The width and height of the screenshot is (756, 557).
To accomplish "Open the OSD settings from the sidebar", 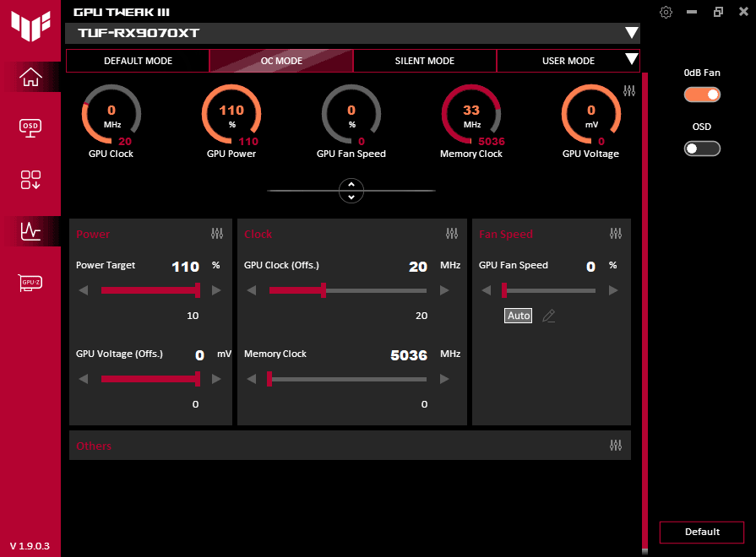I will (x=30, y=128).
